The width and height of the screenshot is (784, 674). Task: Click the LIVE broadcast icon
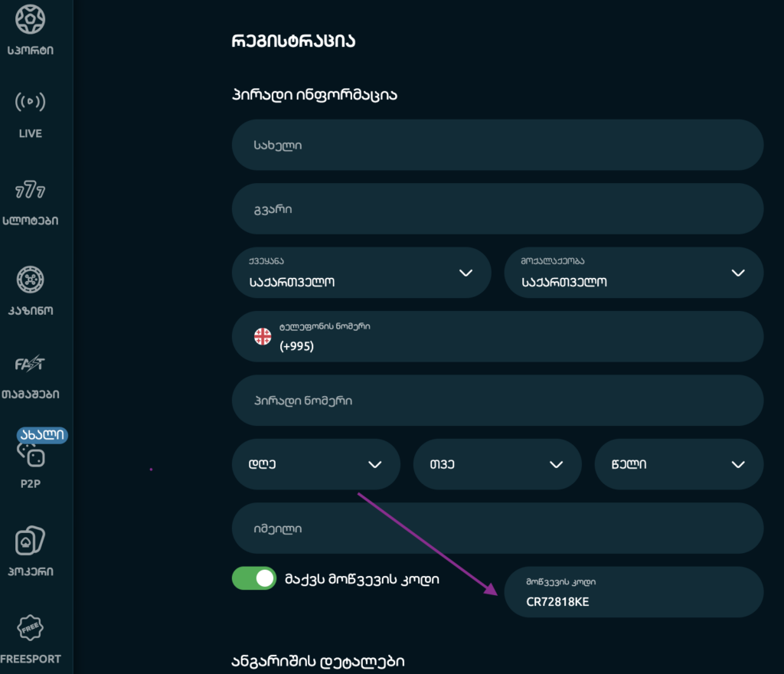(x=30, y=102)
